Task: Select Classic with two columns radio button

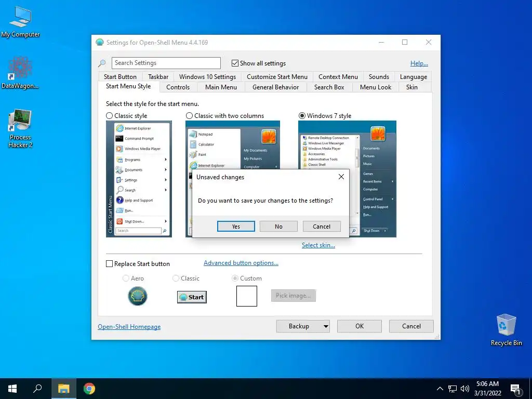Action: tap(189, 116)
